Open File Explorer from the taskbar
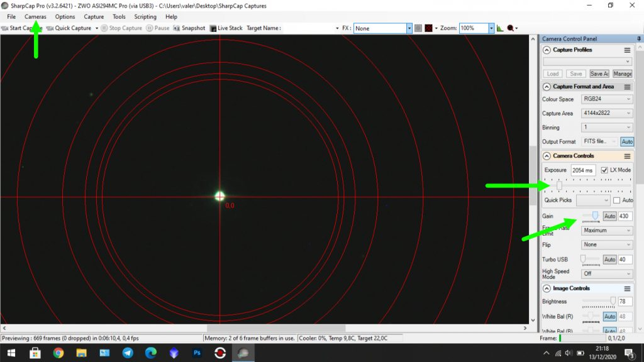 pyautogui.click(x=81, y=353)
